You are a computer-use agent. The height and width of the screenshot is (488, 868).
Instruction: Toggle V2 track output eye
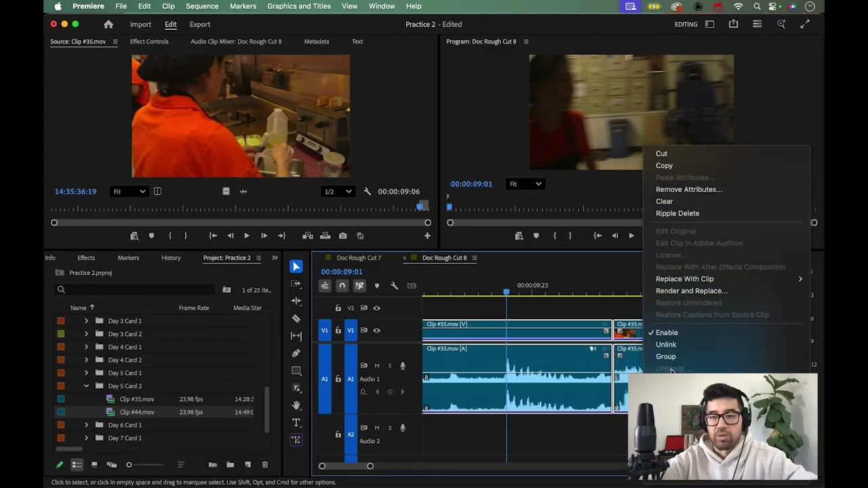click(x=377, y=308)
